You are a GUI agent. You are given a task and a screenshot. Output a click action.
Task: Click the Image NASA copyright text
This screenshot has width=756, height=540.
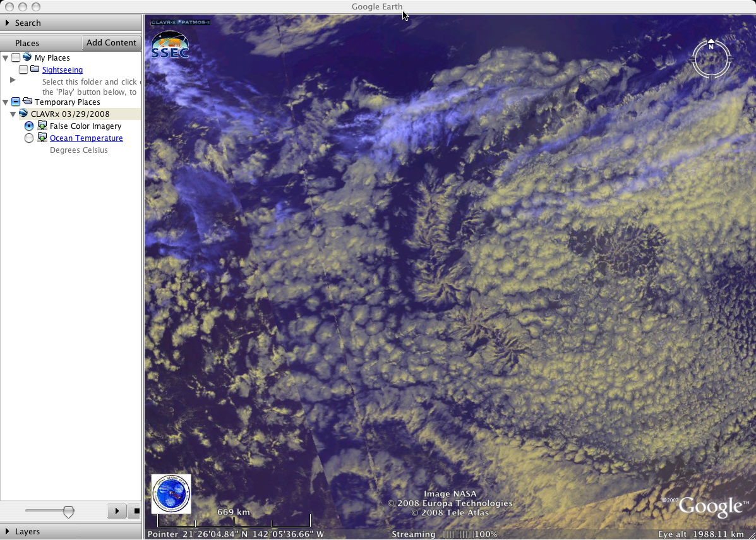point(450,494)
